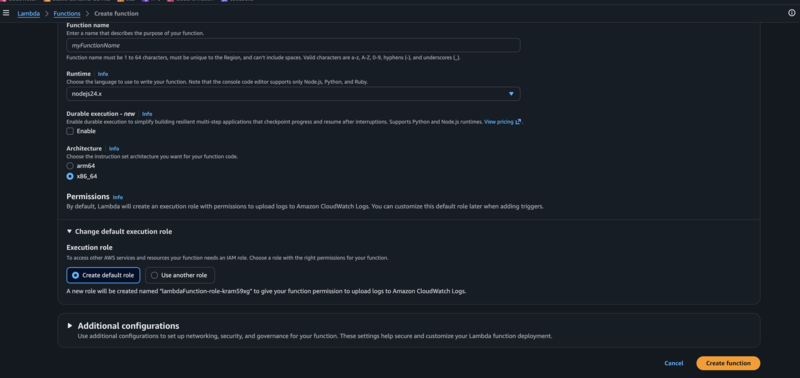The height and width of the screenshot is (378, 800).
Task: Open Info link next to Durable execution
Action: point(147,114)
